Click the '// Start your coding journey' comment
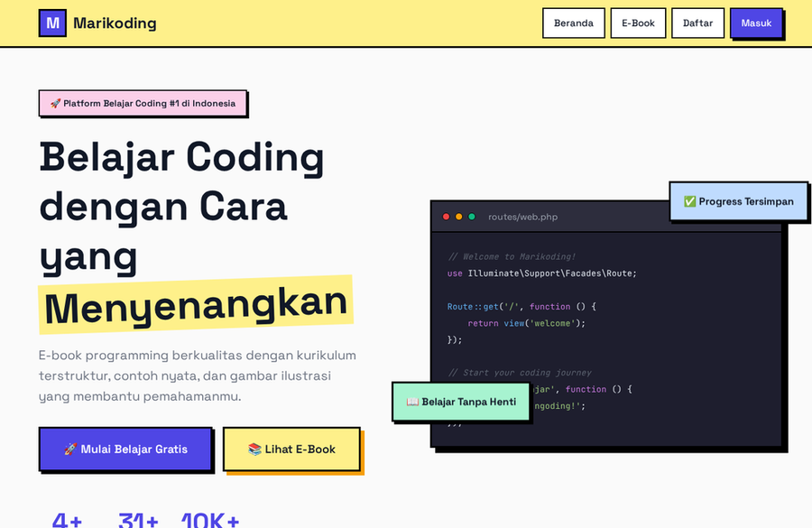812x528 pixels. 520,373
